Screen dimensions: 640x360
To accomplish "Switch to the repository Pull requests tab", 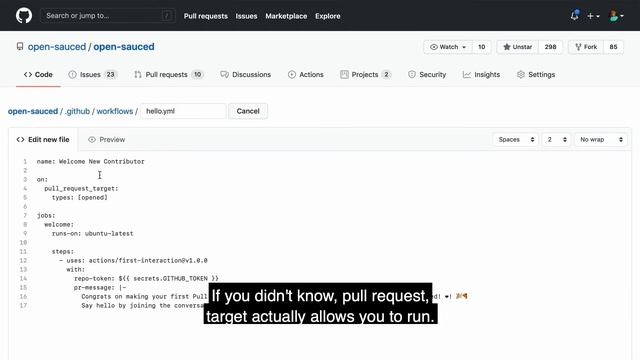I will pyautogui.click(x=169, y=75).
